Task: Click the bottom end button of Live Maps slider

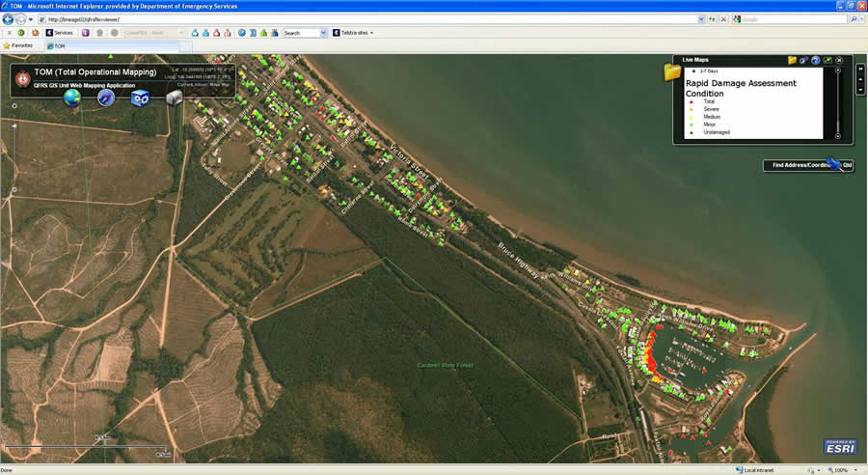Action: coord(837,136)
